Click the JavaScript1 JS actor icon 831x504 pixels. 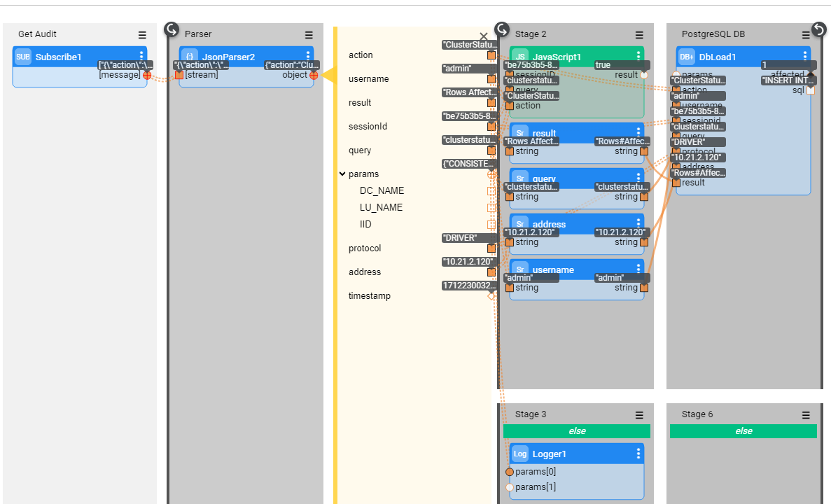coord(520,57)
